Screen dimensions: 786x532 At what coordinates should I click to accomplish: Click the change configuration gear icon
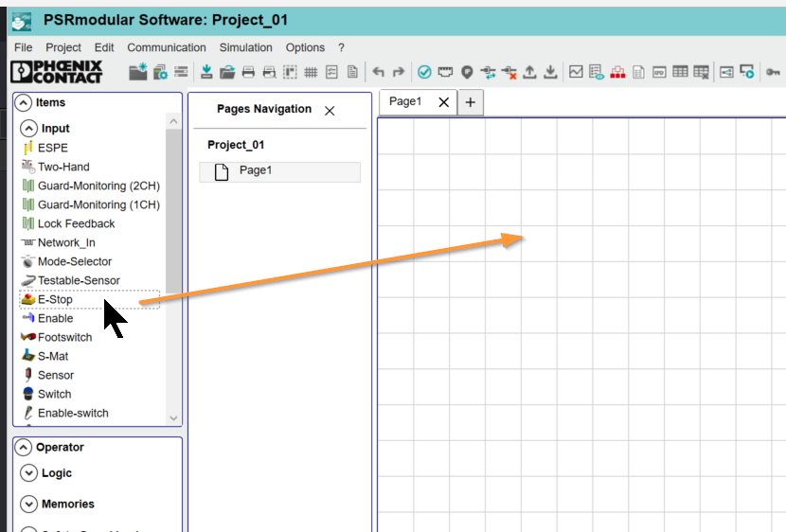pyautogui.click(x=160, y=72)
